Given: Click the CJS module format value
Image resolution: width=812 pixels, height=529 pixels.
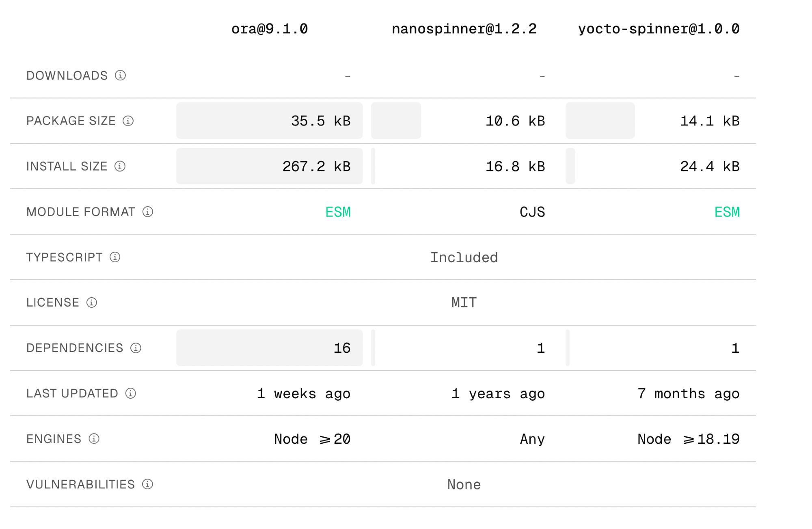Looking at the screenshot, I should click(x=532, y=212).
